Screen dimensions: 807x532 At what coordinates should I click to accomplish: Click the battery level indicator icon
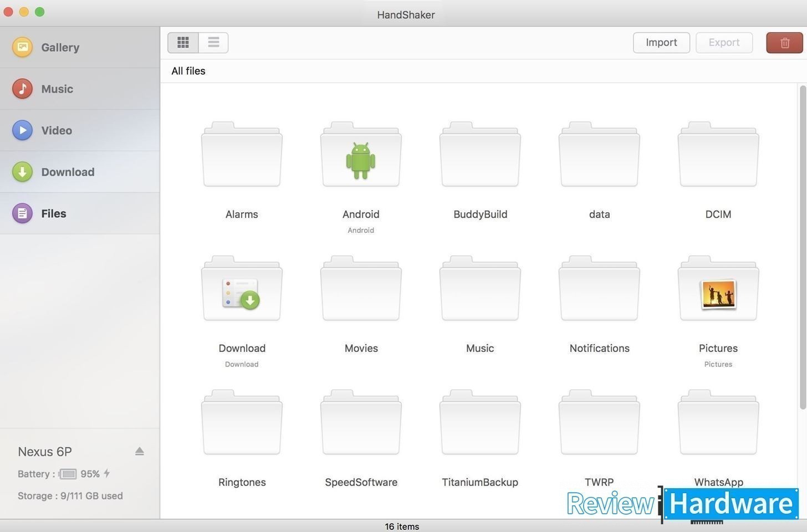click(x=67, y=474)
